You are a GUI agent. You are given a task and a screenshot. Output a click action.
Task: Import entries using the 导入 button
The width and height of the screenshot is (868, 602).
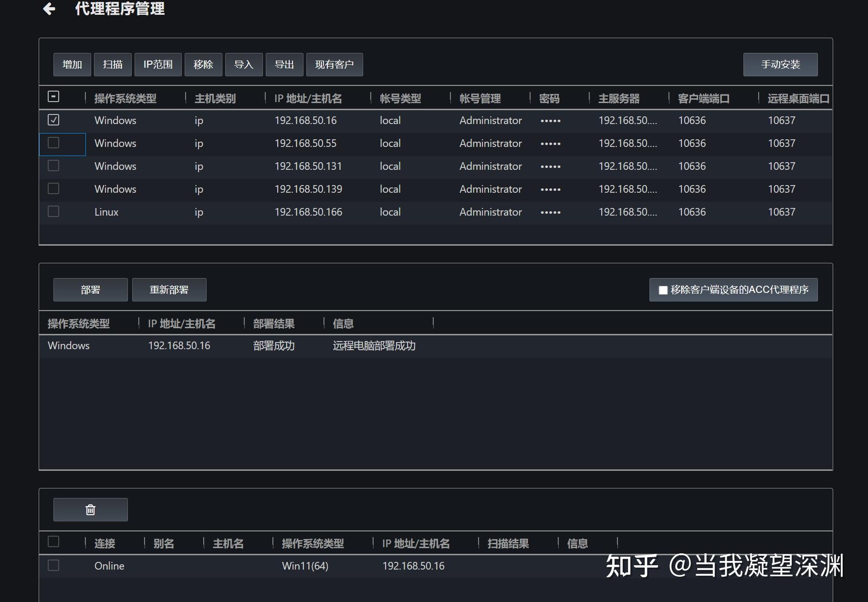243,64
